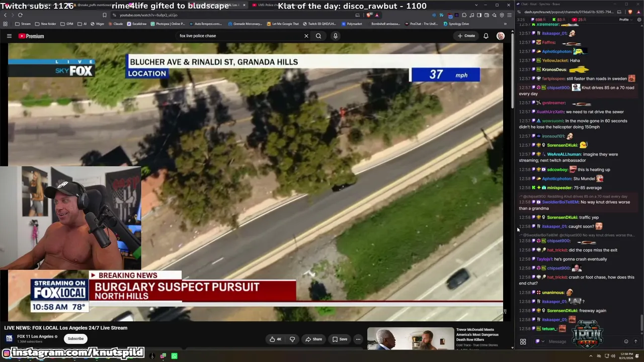Dislike the FOX live stream video
This screenshot has height=362, width=644.
point(292,339)
